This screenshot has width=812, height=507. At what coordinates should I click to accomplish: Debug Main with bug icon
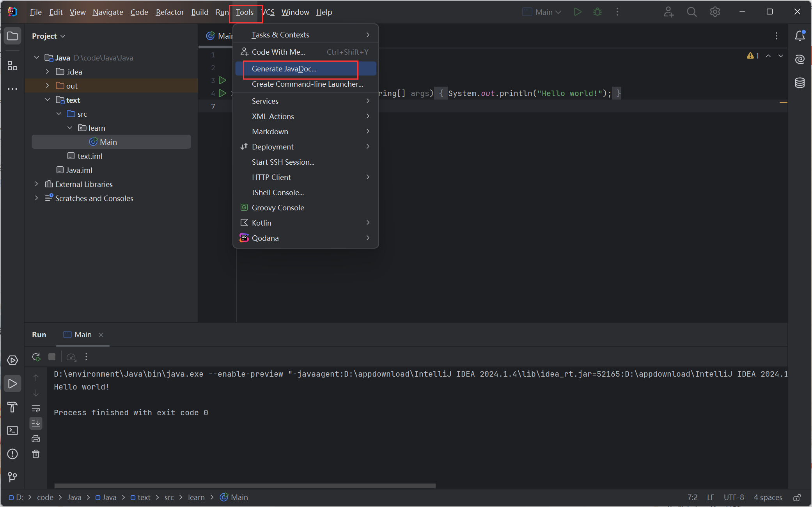[x=597, y=12]
